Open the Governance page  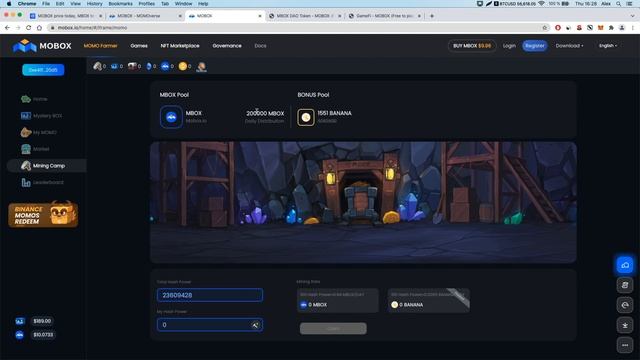pyautogui.click(x=227, y=46)
